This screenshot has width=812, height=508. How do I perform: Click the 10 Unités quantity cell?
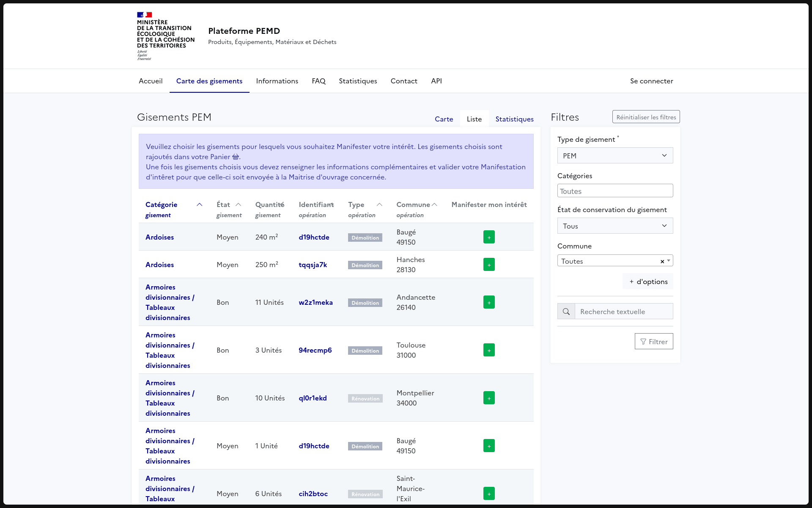pyautogui.click(x=270, y=398)
